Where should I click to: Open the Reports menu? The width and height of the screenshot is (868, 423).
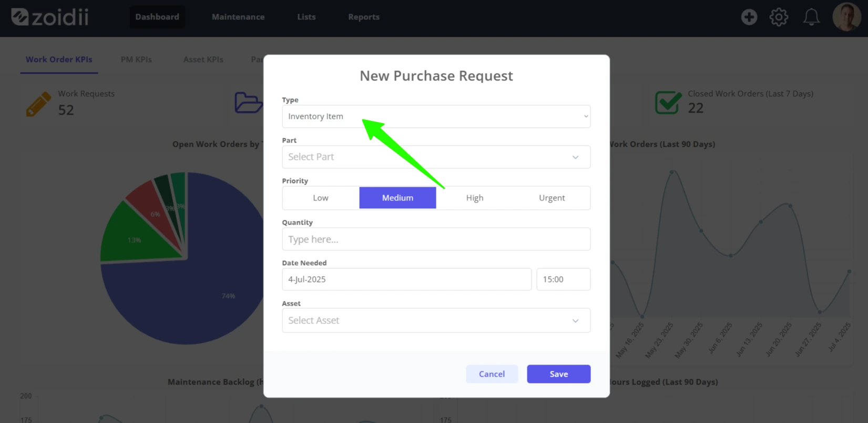(364, 17)
